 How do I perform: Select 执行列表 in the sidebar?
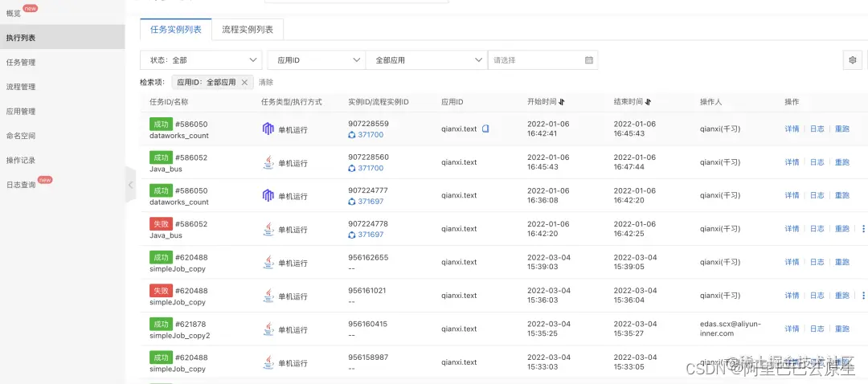tap(62, 38)
